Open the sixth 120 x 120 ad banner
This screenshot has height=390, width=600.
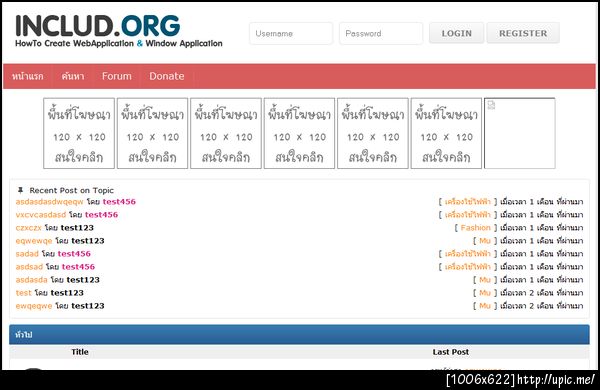tap(446, 133)
